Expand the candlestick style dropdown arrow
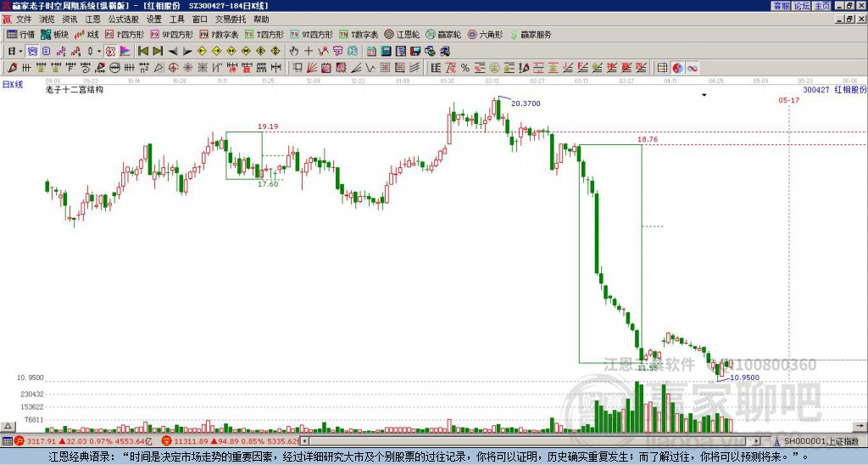The width and height of the screenshot is (868, 465). [99, 52]
